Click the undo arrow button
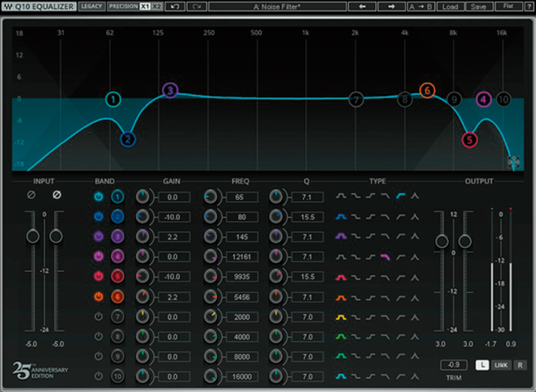Image resolution: width=536 pixels, height=392 pixels. 175,7
